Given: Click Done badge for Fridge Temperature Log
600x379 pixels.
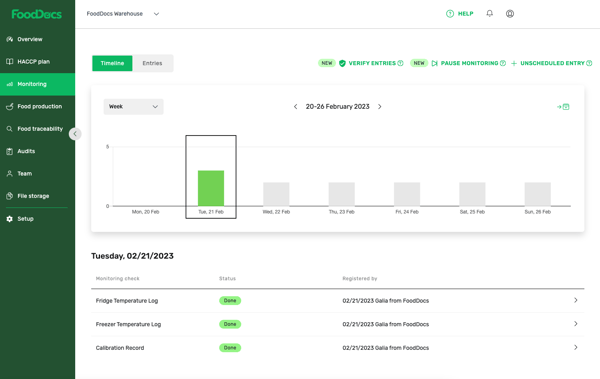Looking at the screenshot, I should pos(230,301).
